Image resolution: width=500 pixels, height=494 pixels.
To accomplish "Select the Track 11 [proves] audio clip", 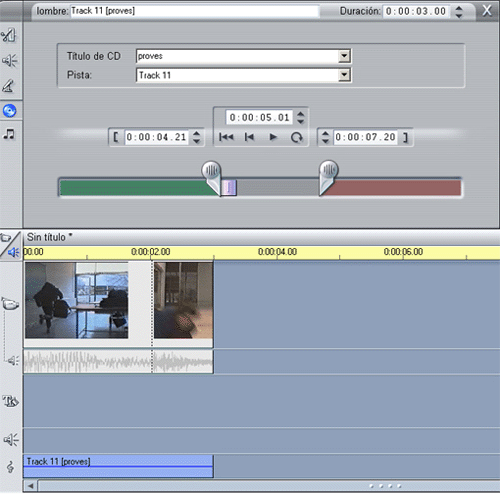I will pos(118,466).
